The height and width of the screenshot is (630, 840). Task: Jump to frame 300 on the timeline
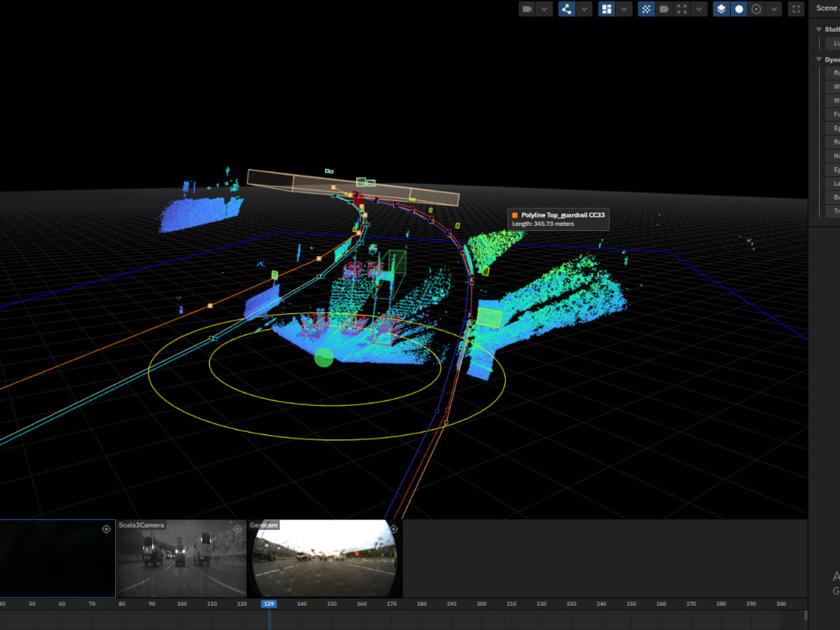click(781, 604)
